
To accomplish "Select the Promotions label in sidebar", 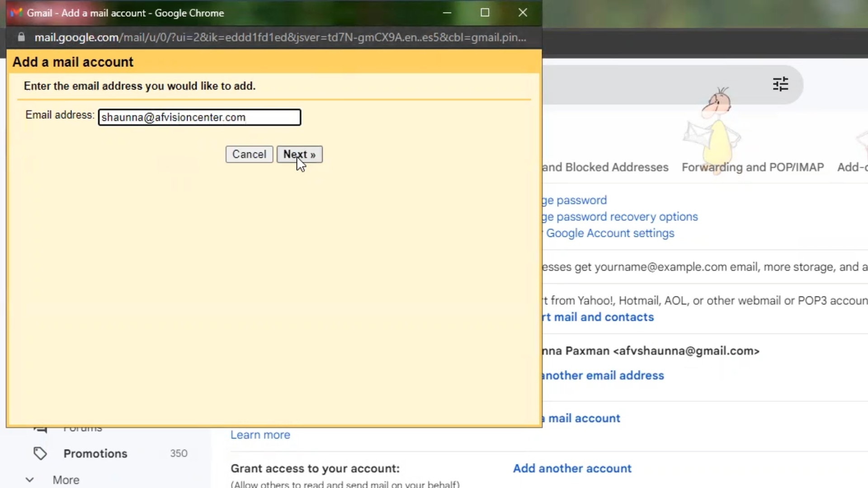I will (95, 453).
